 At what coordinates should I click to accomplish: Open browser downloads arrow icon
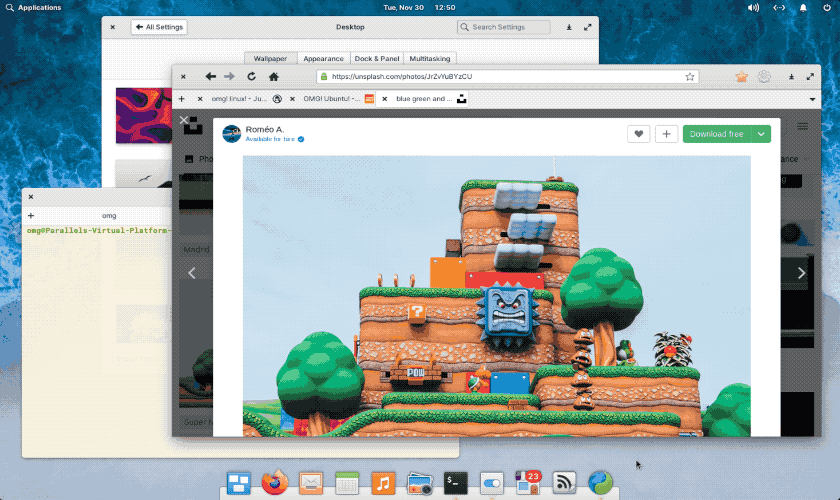point(791,77)
